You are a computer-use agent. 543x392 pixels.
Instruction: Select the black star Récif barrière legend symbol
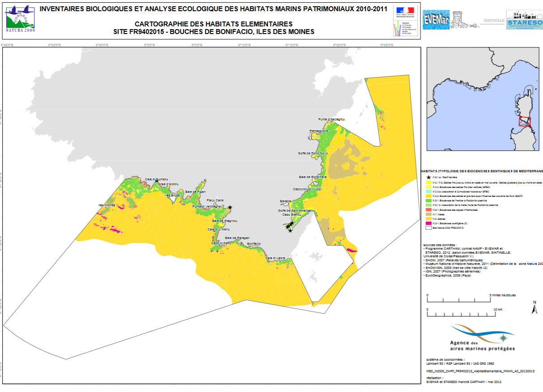coord(429,178)
